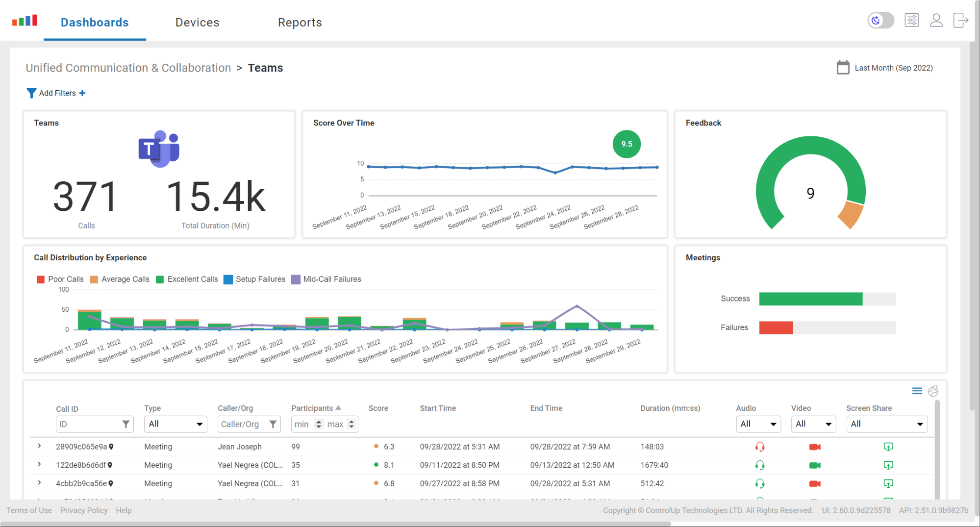Click the red headset icon in Jean Joseph row
The image size is (980, 527).
[x=759, y=447]
